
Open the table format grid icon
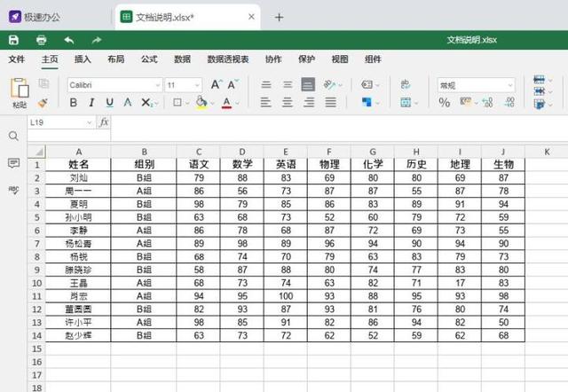point(406,102)
